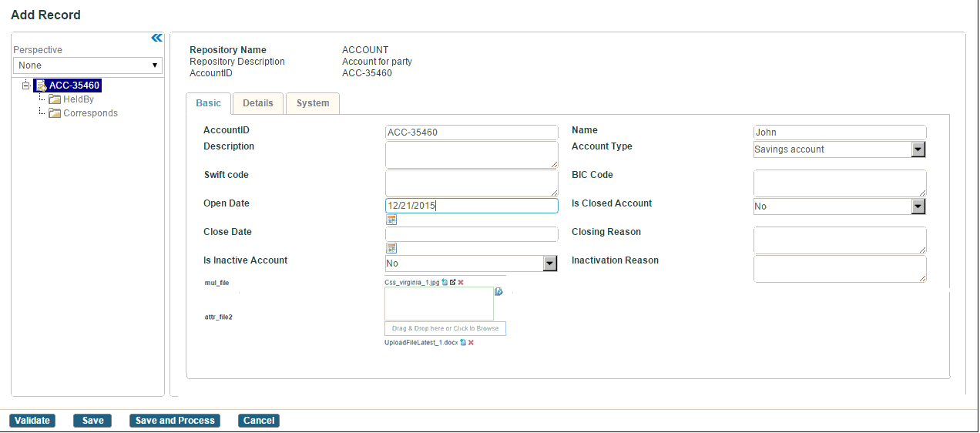The width and height of the screenshot is (980, 433).
Task: Click the Validate button
Action: 32,421
